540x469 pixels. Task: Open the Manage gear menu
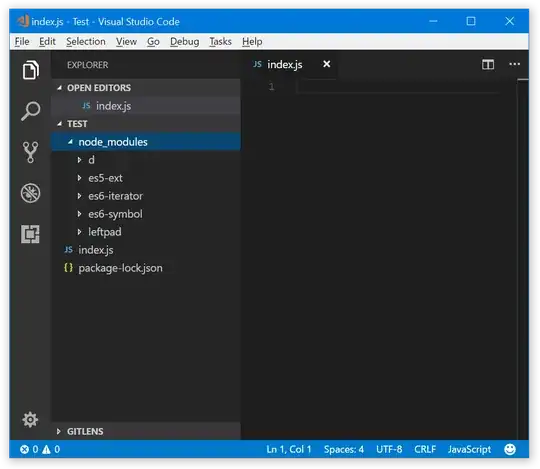pos(30,420)
